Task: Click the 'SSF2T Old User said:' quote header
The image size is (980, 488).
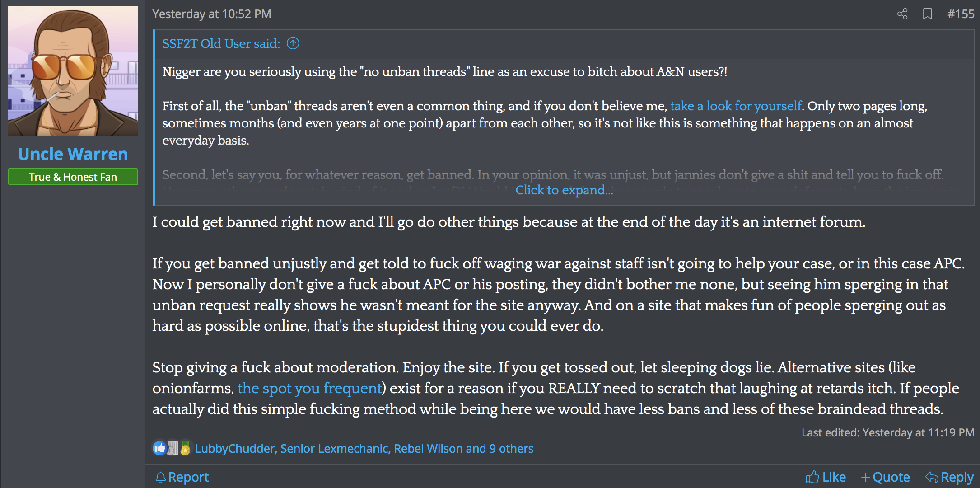Action: tap(221, 43)
